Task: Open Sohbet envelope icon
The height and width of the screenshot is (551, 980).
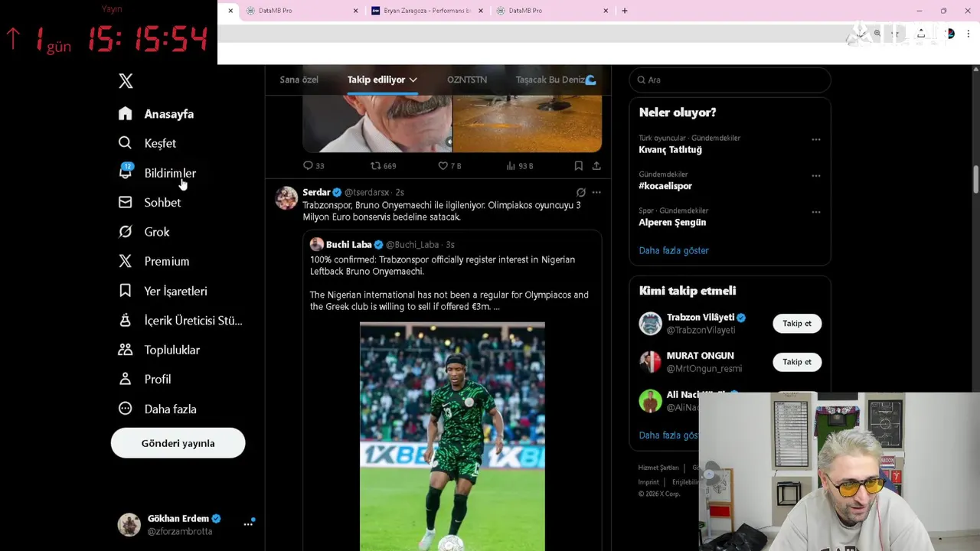Action: tap(126, 202)
